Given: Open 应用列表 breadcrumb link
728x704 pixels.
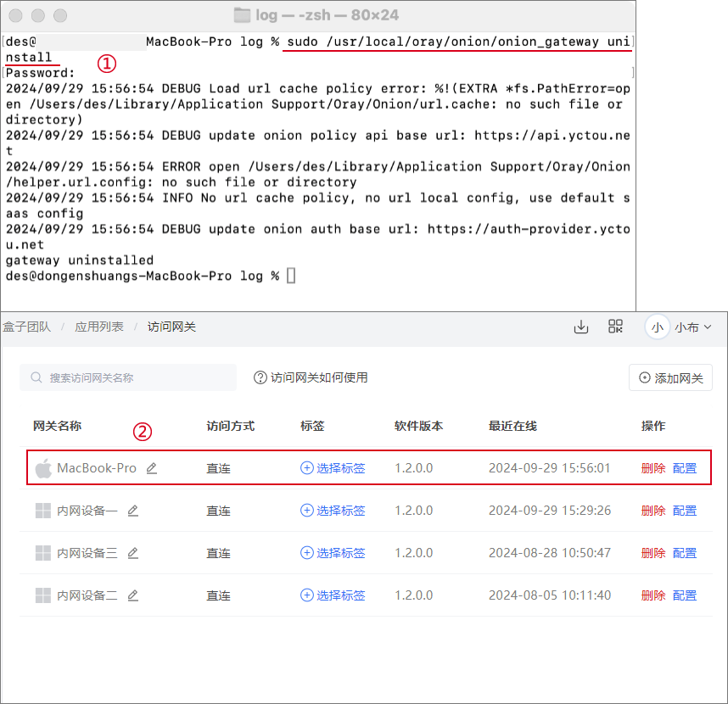Looking at the screenshot, I should [99, 327].
